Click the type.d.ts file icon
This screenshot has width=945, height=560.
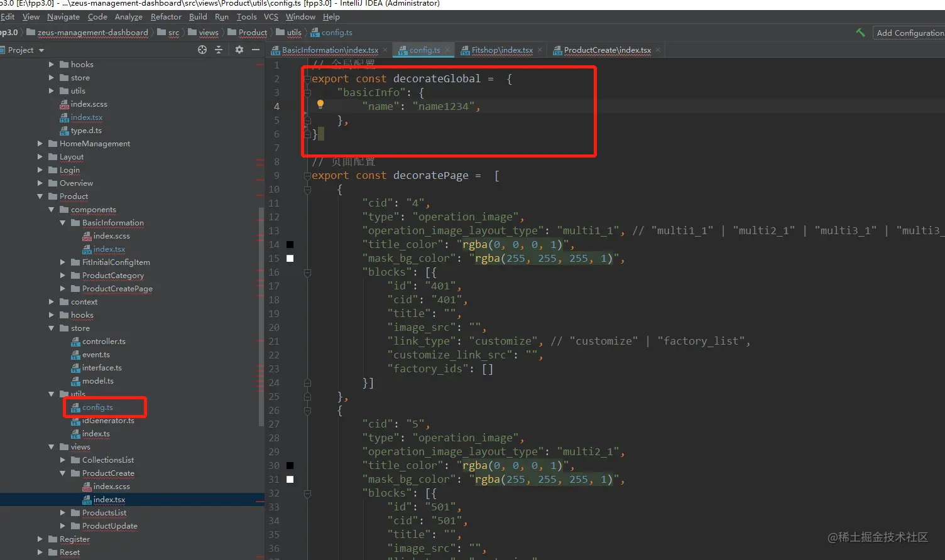coord(64,131)
